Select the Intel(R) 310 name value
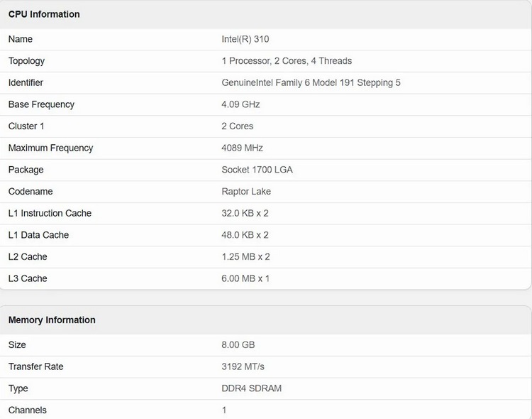 tap(245, 39)
